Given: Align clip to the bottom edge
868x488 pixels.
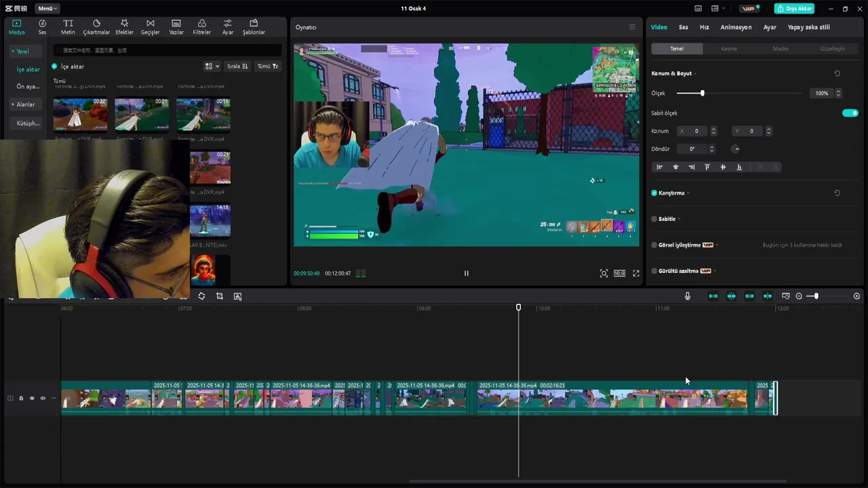Looking at the screenshot, I should click(x=739, y=167).
